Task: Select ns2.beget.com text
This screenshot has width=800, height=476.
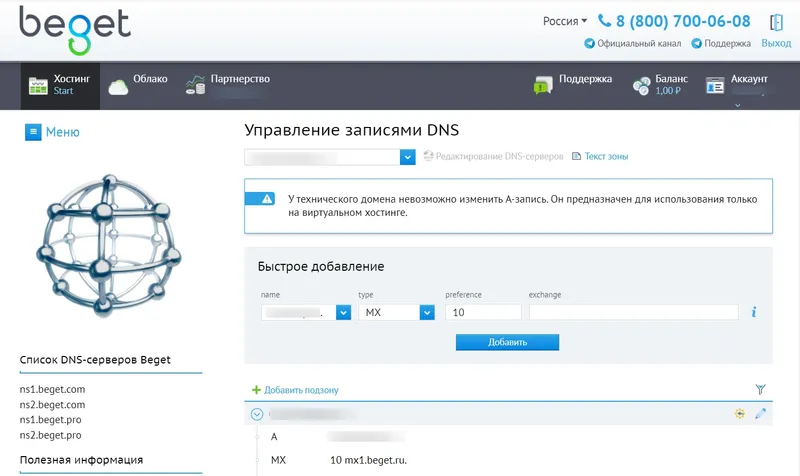Action: (52, 405)
